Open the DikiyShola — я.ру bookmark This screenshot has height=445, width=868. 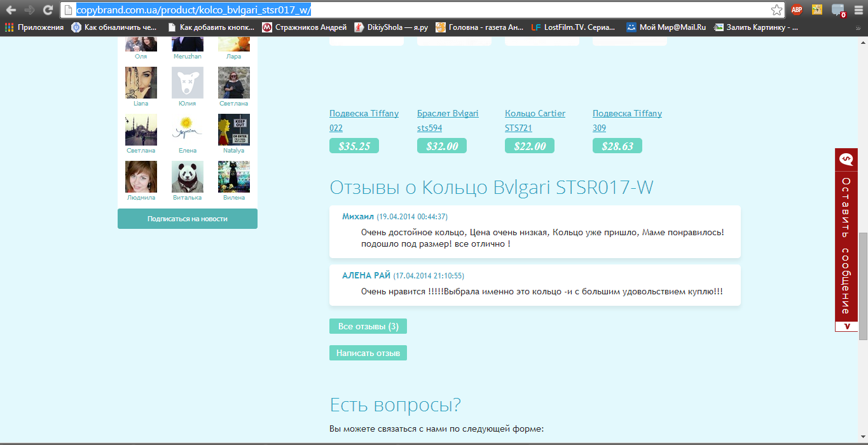tap(390, 27)
